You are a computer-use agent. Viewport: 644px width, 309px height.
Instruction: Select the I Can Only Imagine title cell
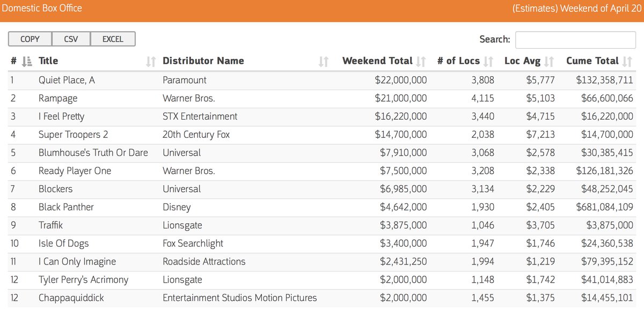pyautogui.click(x=77, y=262)
